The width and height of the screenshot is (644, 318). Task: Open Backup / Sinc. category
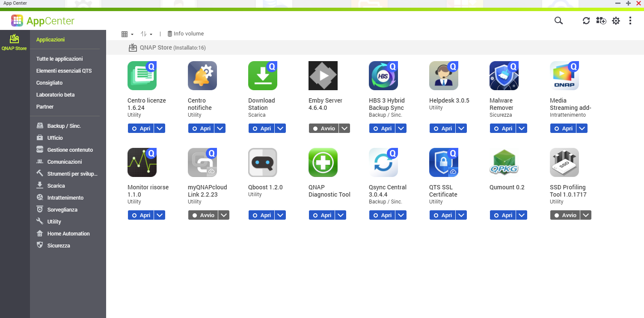tap(59, 126)
